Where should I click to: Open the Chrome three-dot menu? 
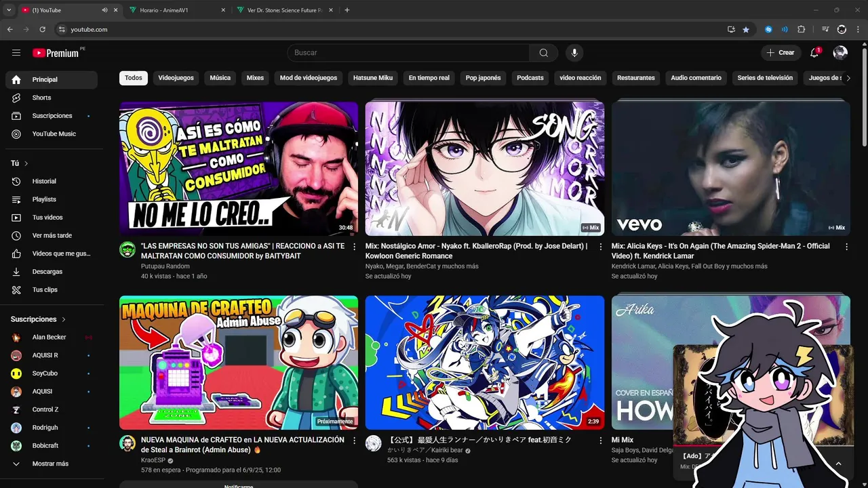coord(857,29)
